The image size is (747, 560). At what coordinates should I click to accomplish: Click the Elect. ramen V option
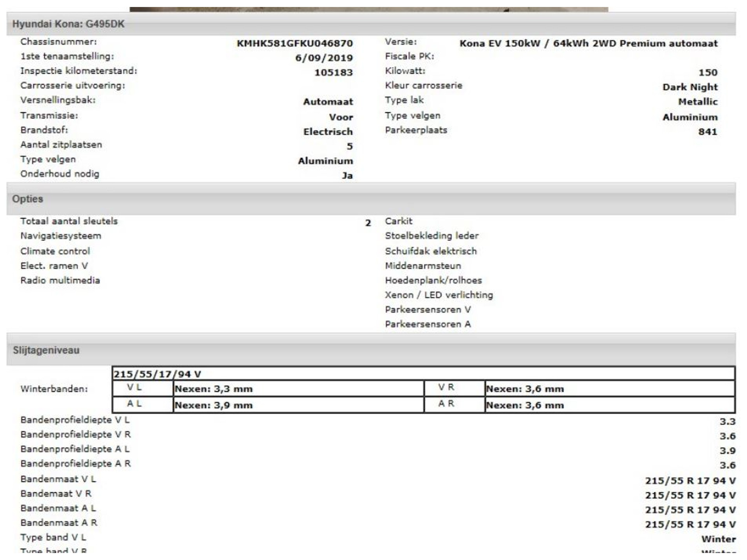tap(54, 266)
